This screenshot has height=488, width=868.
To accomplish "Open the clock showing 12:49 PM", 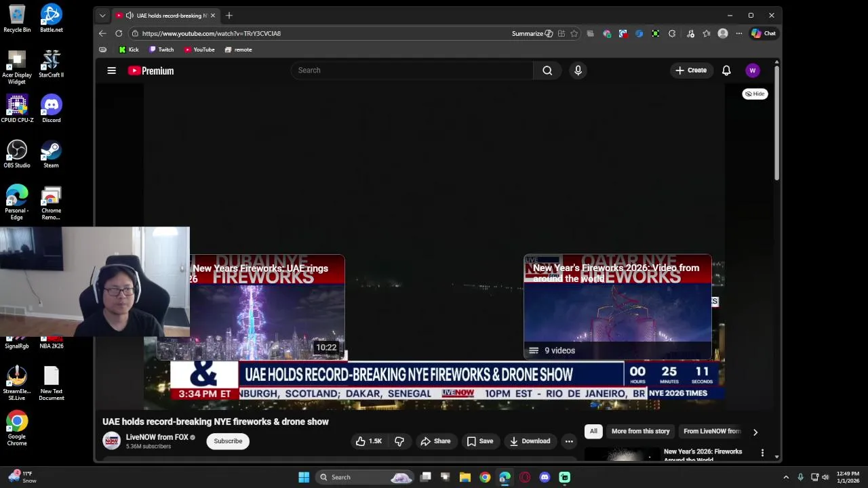I will [848, 477].
